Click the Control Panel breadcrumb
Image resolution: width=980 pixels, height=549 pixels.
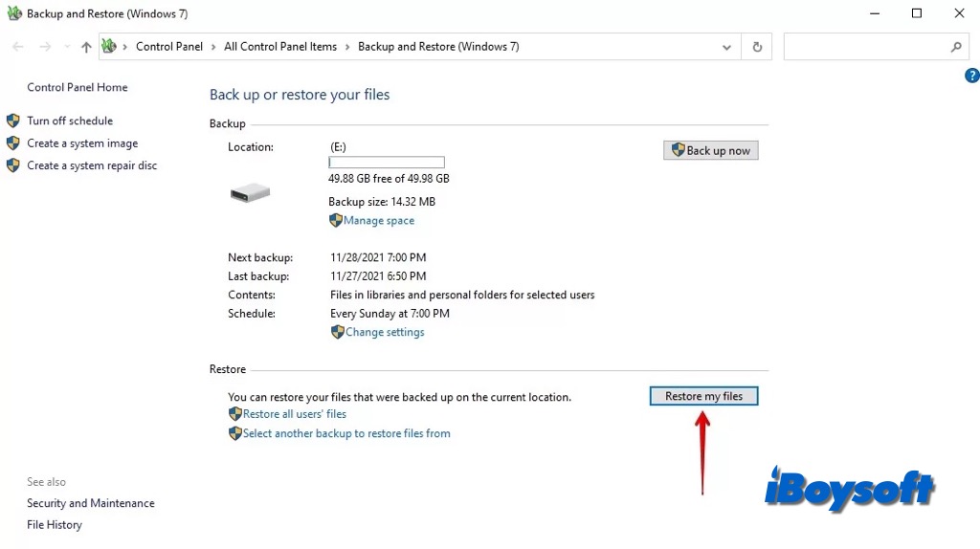click(x=169, y=47)
